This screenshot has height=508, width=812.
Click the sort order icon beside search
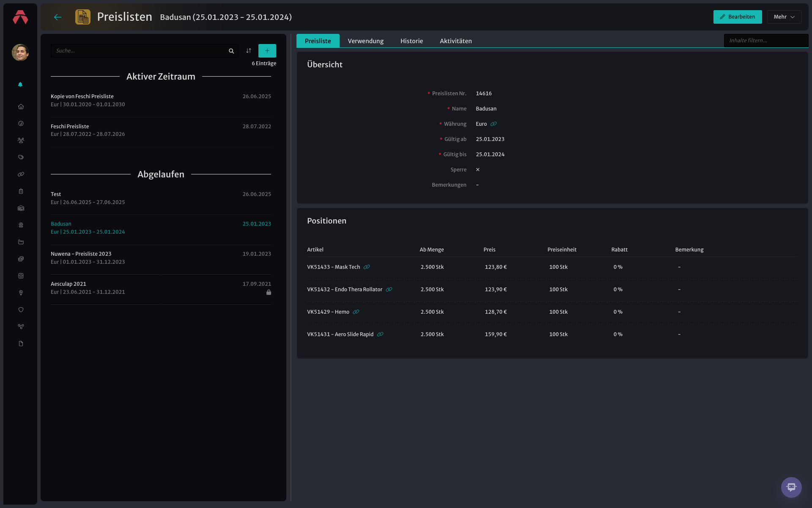pos(249,51)
